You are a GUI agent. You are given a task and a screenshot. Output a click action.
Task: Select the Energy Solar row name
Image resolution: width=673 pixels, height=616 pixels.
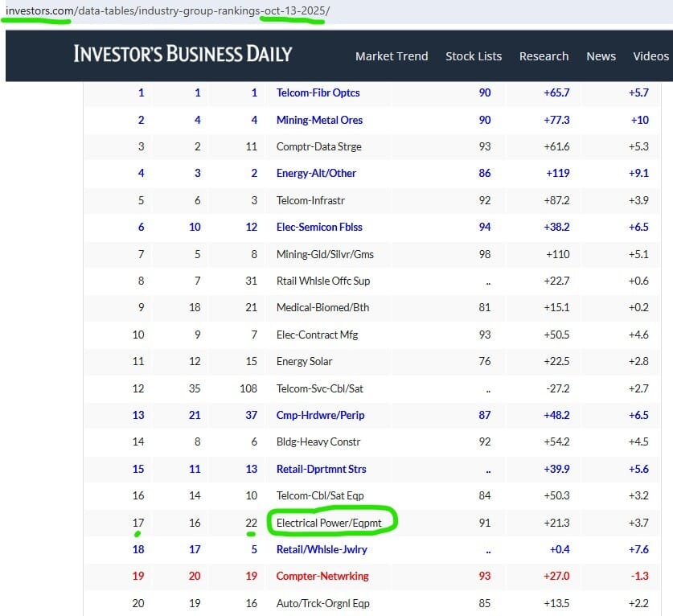(304, 361)
